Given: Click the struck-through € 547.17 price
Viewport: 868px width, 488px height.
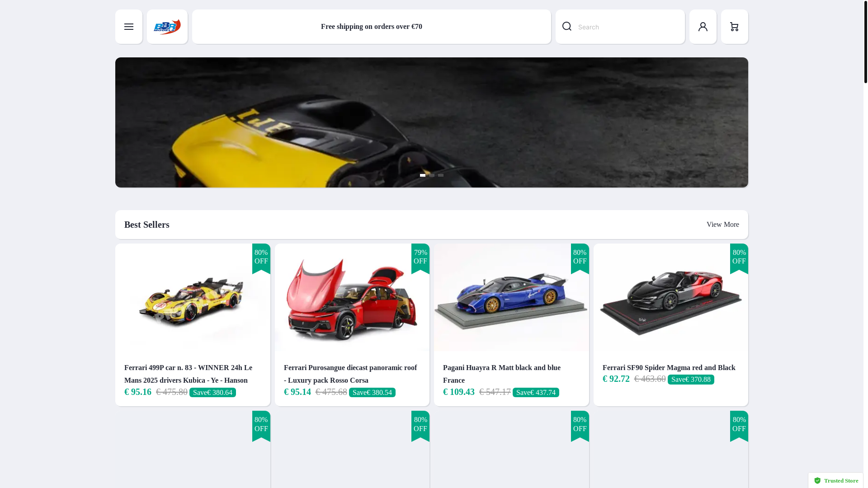Looking at the screenshot, I should click(x=495, y=392).
